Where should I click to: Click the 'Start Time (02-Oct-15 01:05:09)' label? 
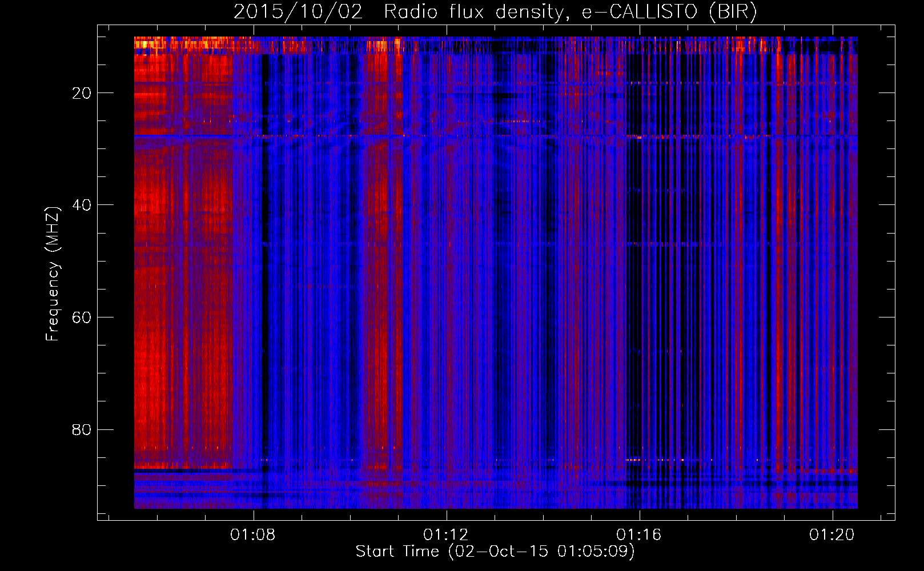point(495,552)
